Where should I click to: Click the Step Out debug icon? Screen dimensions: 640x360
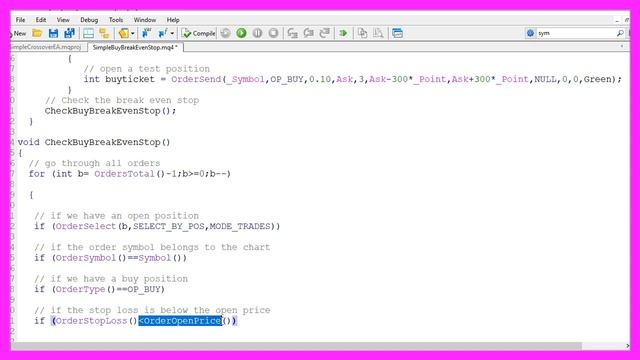324,33
